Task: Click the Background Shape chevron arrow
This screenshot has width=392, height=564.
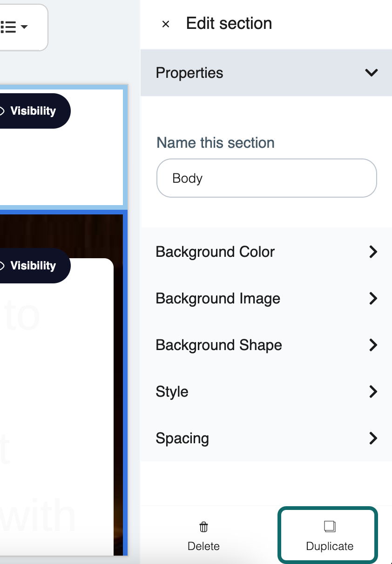Action: coord(372,345)
